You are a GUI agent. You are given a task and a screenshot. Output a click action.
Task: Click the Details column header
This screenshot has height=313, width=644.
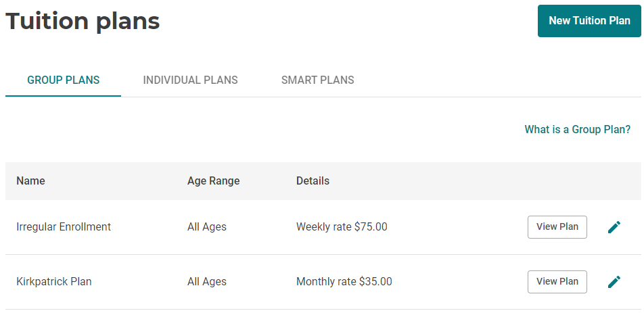click(x=313, y=181)
